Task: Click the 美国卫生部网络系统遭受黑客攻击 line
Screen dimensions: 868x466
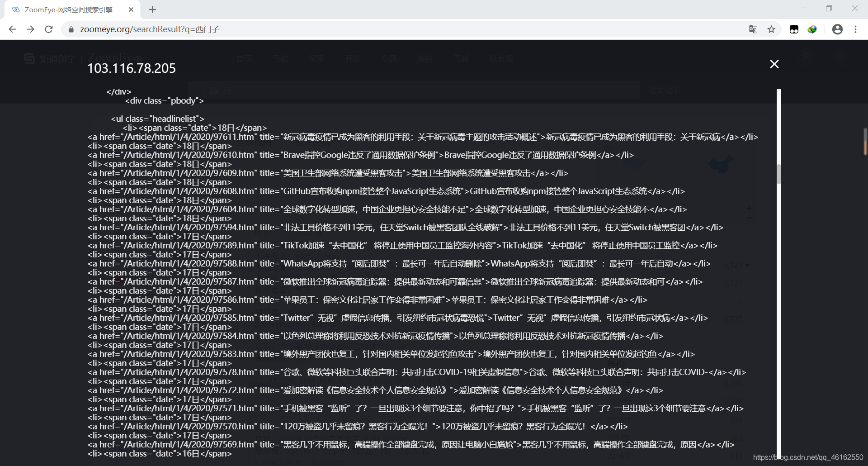Action: [x=328, y=173]
